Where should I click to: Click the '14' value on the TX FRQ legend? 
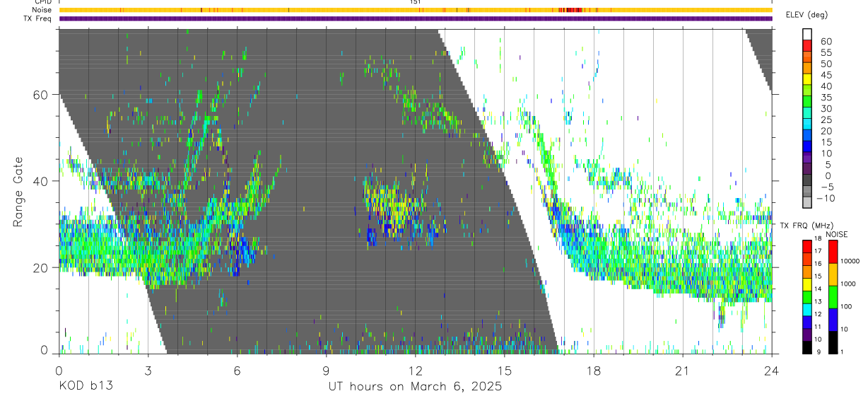(819, 289)
